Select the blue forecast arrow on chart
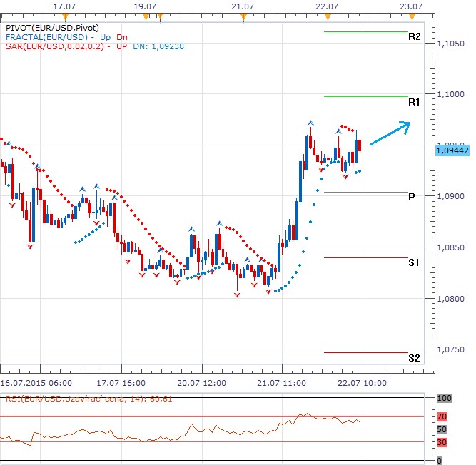This screenshot has width=476, height=465. click(x=390, y=133)
